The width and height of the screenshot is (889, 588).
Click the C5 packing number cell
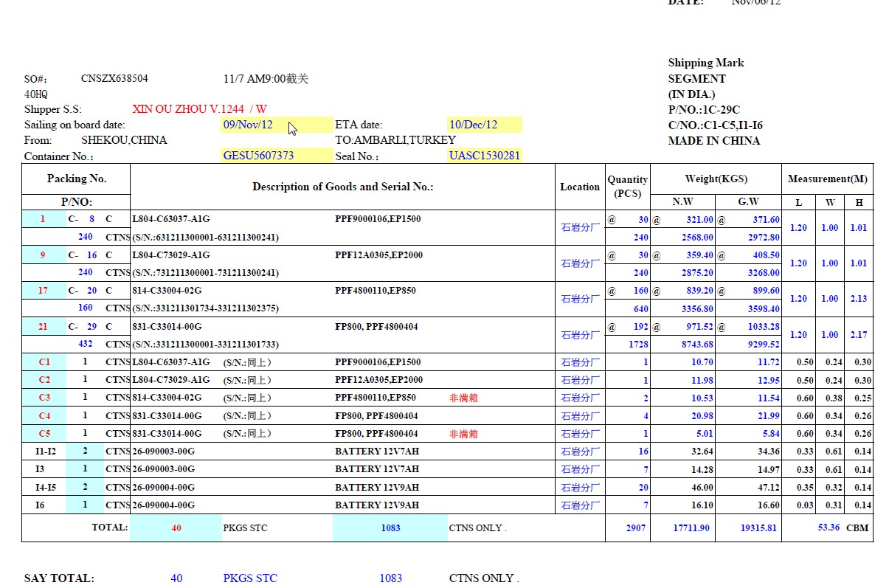click(x=44, y=434)
